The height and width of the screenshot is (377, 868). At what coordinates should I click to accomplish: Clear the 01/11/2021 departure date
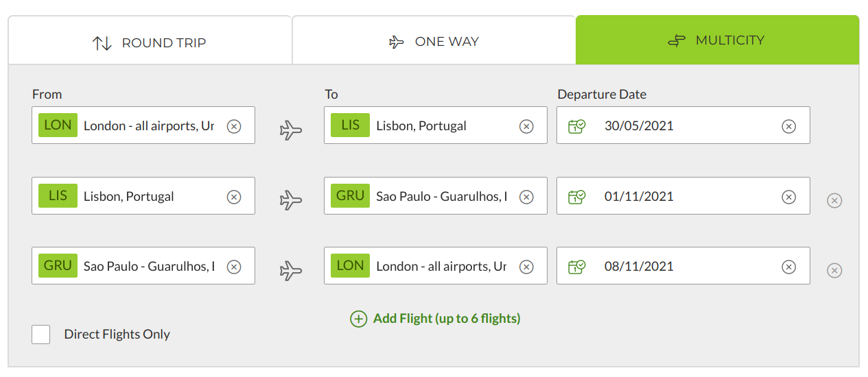pyautogui.click(x=789, y=197)
